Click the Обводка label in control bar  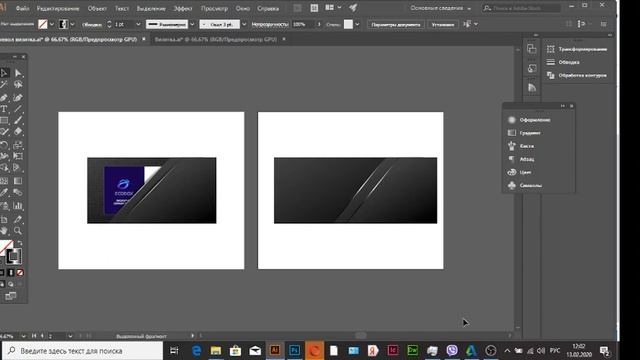coord(92,24)
